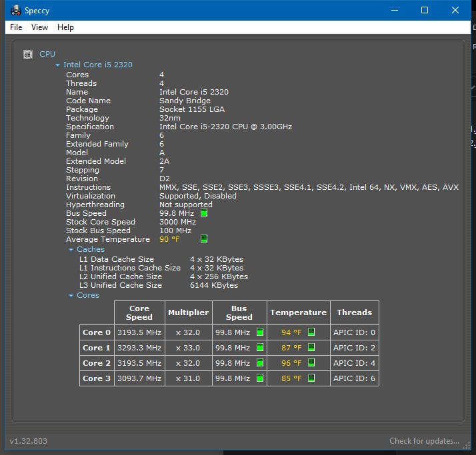Collapse the Caches section arrow
This screenshot has width=476, height=455.
71,250
